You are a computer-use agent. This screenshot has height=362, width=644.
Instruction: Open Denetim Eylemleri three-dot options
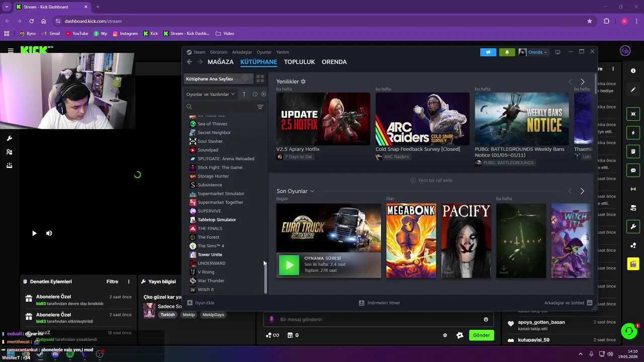[x=129, y=282]
